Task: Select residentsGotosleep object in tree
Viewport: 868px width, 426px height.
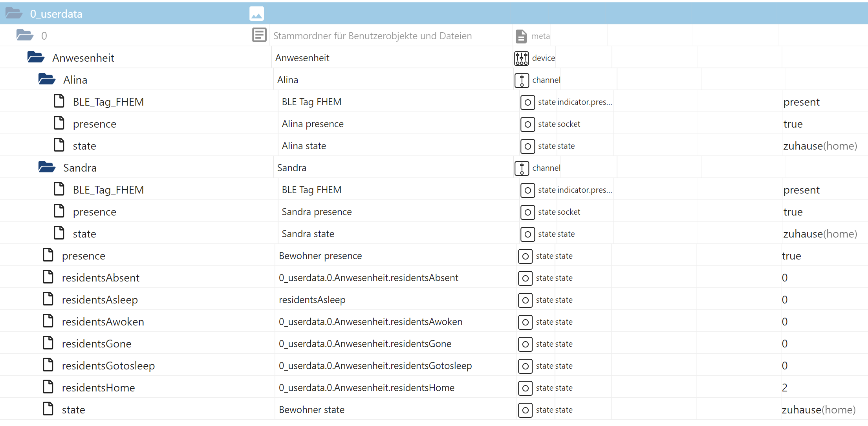Action: click(108, 366)
